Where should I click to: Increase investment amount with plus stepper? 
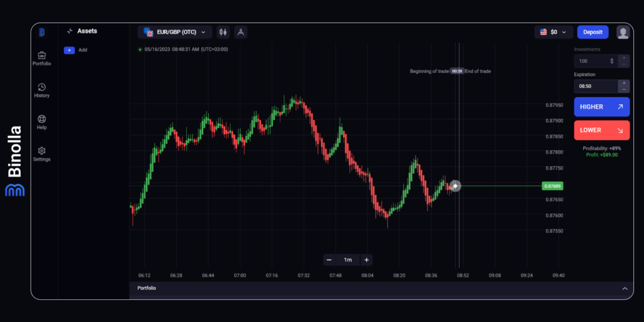[x=624, y=58]
